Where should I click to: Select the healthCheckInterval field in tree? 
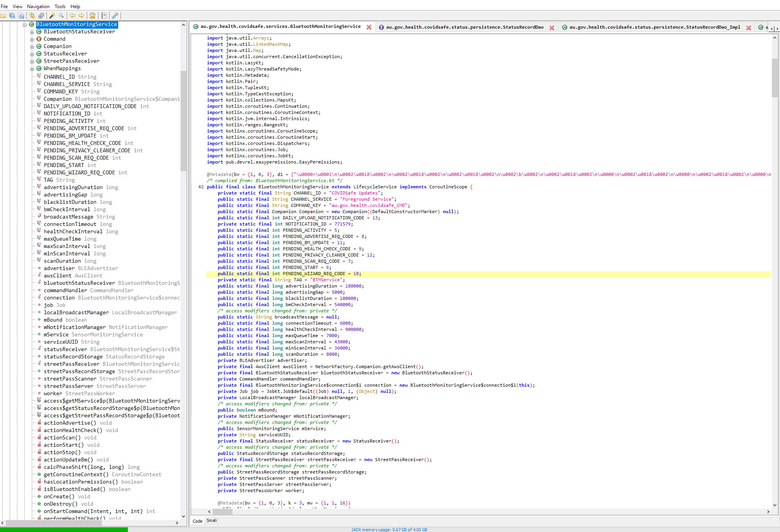coord(81,231)
